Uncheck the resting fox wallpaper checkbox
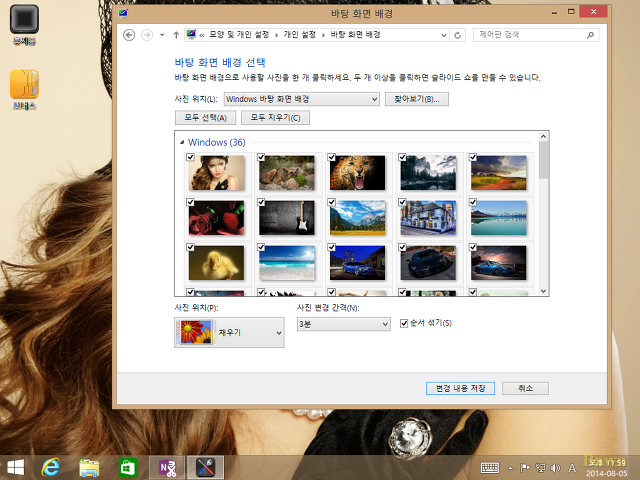The width and height of the screenshot is (640, 480). 261,157
